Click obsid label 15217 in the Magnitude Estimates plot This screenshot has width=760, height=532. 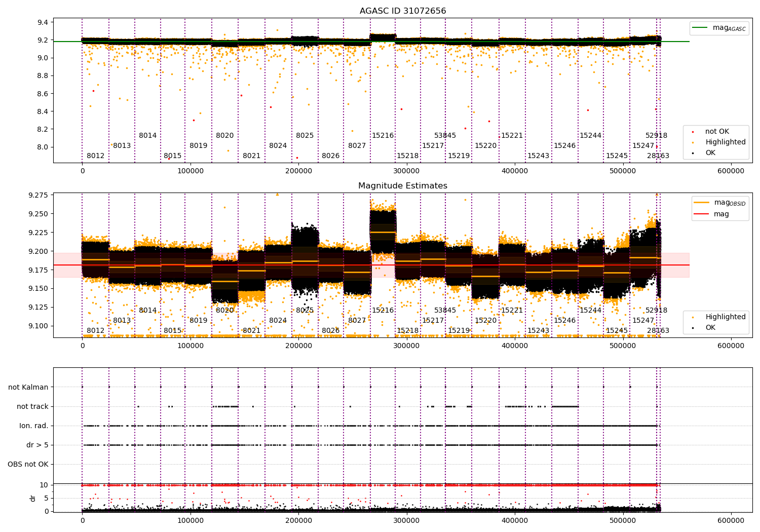click(433, 321)
